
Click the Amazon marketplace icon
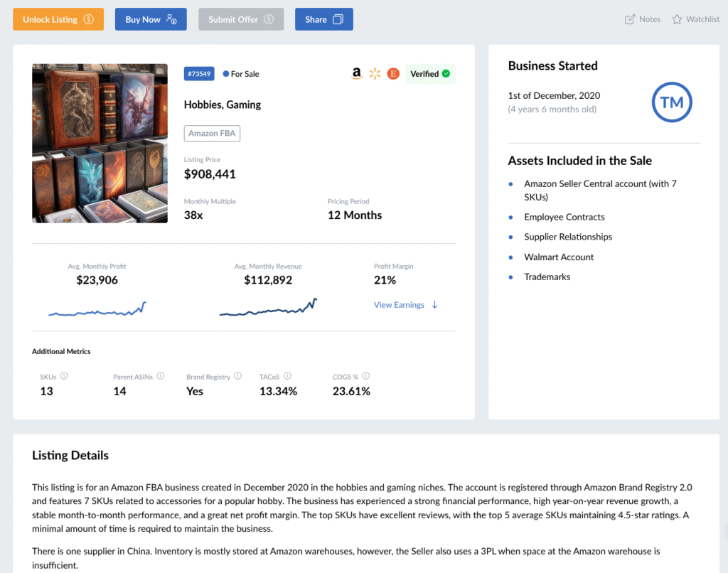pos(357,74)
